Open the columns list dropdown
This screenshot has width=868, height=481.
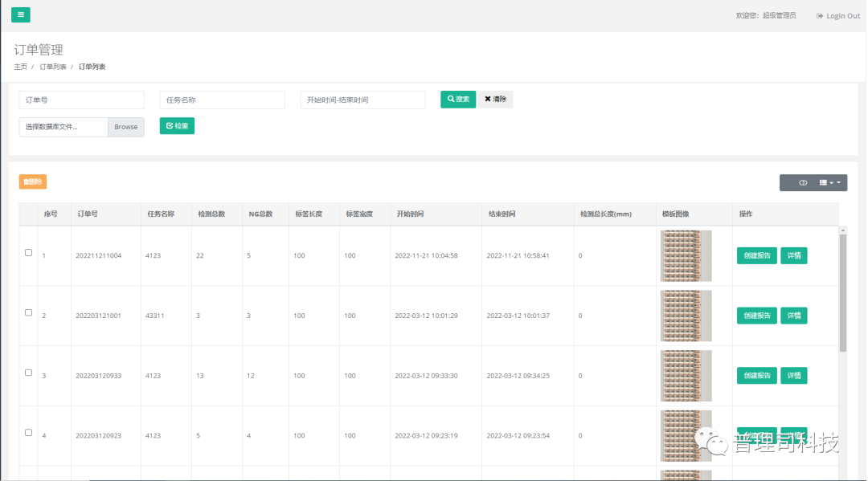pyautogui.click(x=829, y=183)
